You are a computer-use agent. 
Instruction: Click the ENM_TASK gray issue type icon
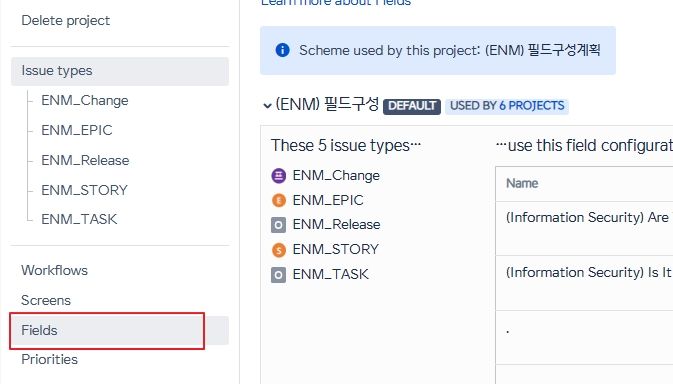coord(279,275)
